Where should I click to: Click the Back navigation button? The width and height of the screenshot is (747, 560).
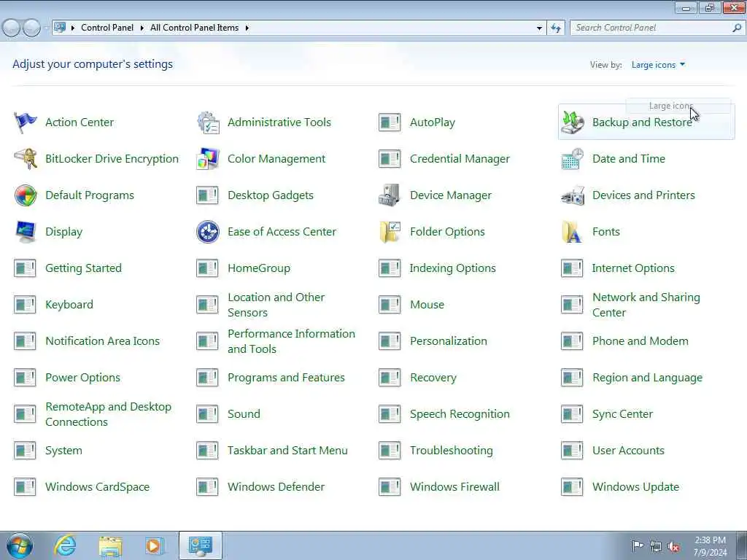(12, 28)
